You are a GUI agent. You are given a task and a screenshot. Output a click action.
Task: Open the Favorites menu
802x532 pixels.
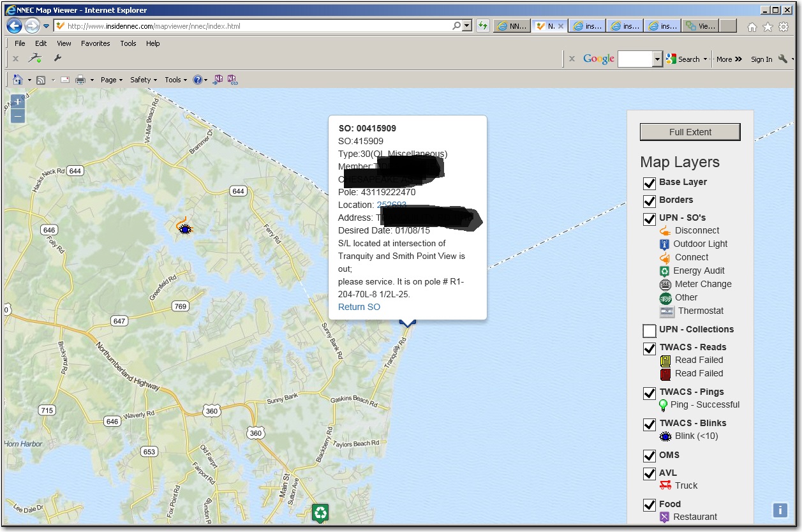pos(95,43)
